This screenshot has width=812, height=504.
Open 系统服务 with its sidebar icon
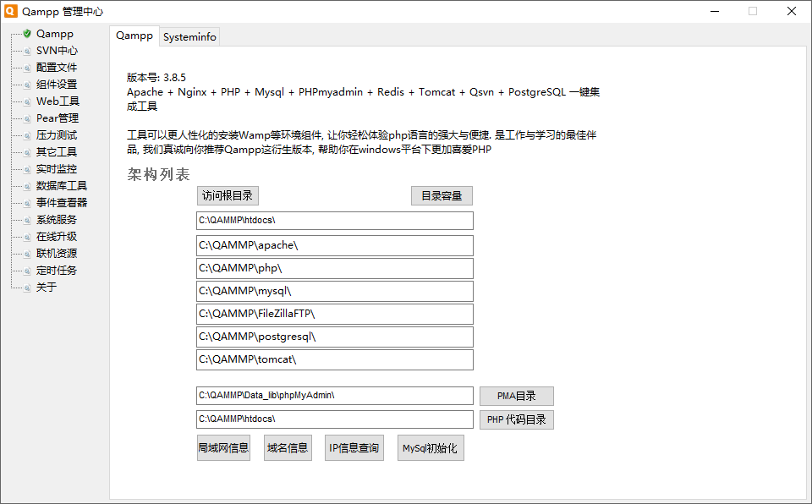26,219
